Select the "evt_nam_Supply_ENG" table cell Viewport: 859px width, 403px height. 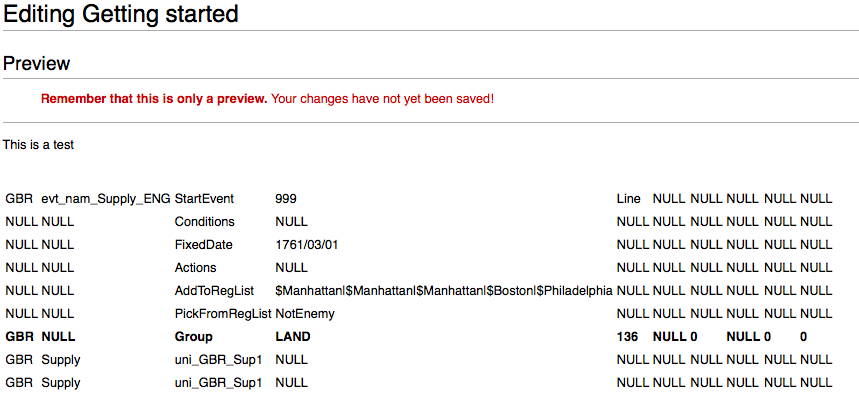click(x=106, y=199)
